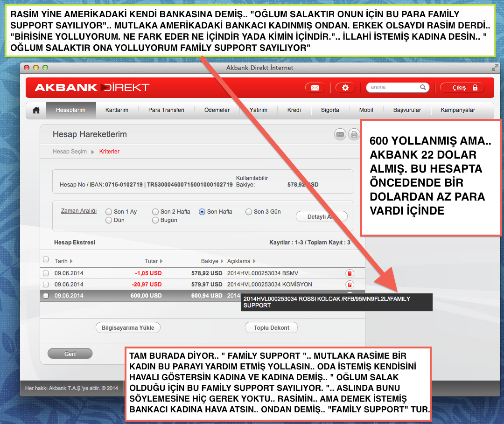Tick the select-all checkbox in table header
This screenshot has width=504, height=424.
click(x=46, y=259)
